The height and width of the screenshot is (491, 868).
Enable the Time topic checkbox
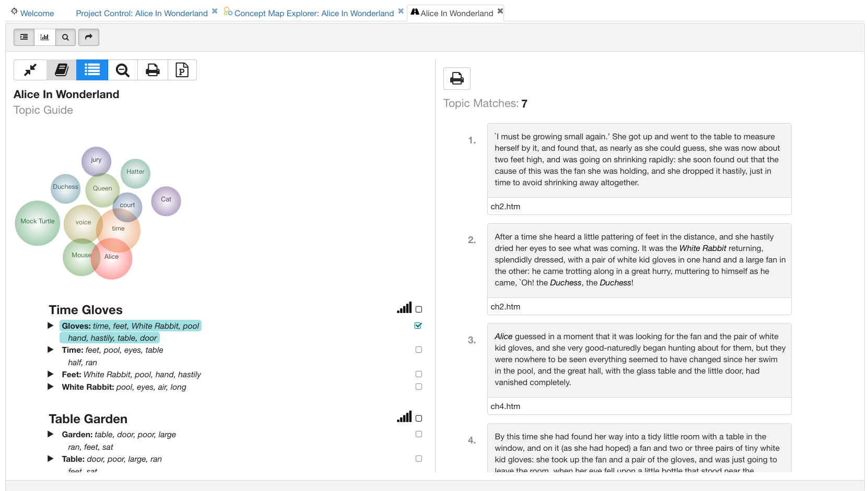coord(418,350)
